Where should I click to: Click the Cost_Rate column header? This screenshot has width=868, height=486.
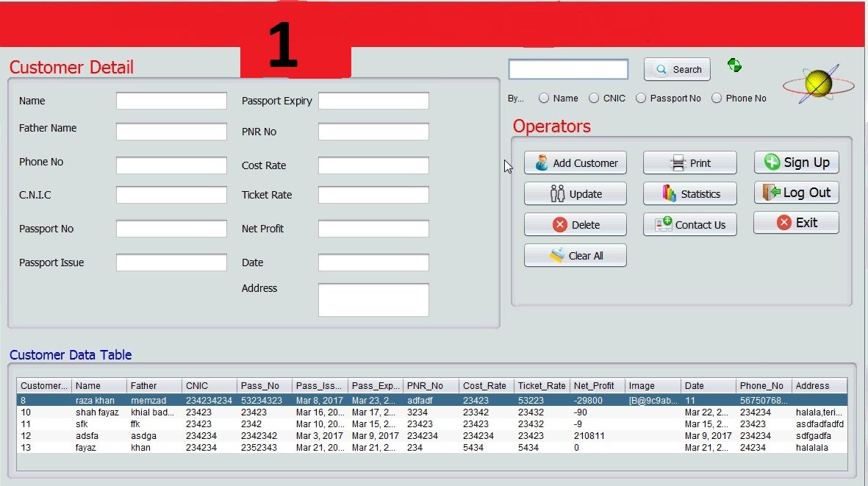pos(487,386)
